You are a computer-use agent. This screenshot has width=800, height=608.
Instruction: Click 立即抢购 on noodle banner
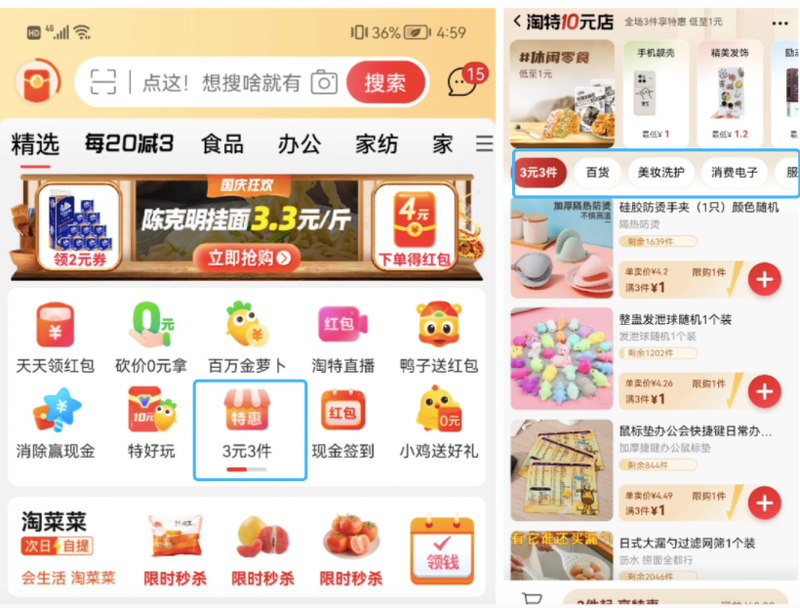[x=247, y=258]
